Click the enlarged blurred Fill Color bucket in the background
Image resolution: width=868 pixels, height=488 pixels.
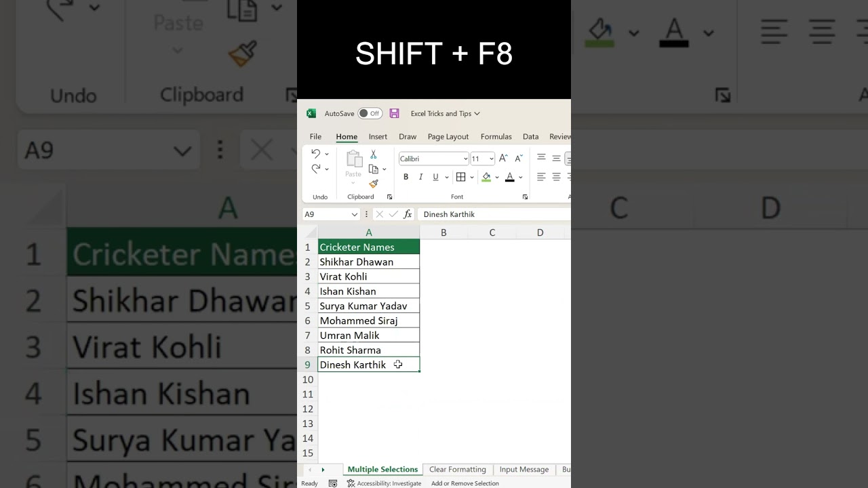coord(600,33)
